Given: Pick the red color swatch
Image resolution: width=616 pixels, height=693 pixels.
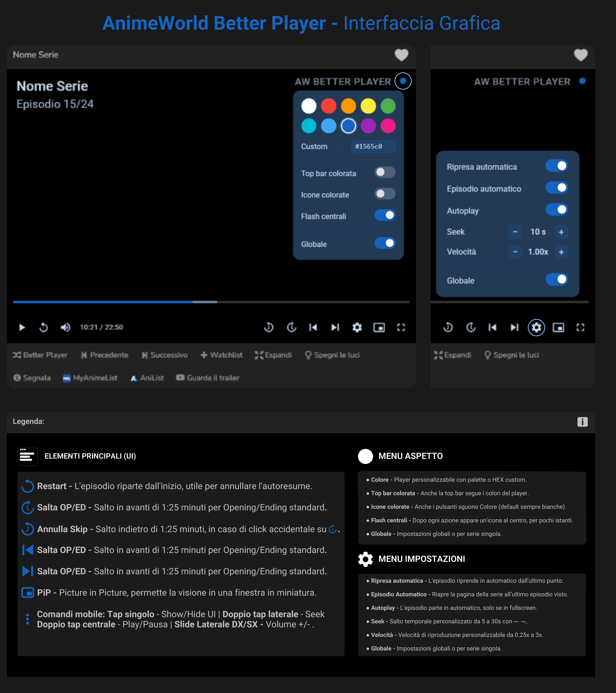Looking at the screenshot, I should click(329, 106).
